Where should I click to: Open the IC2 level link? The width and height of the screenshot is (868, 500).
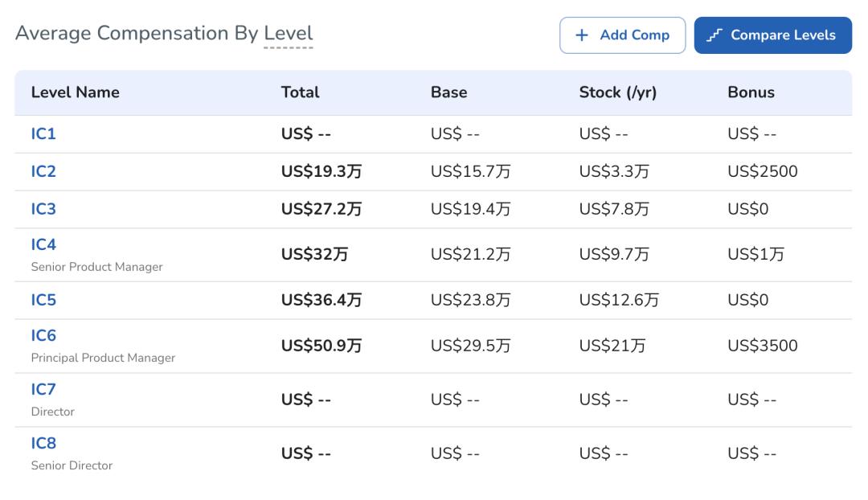pos(43,172)
